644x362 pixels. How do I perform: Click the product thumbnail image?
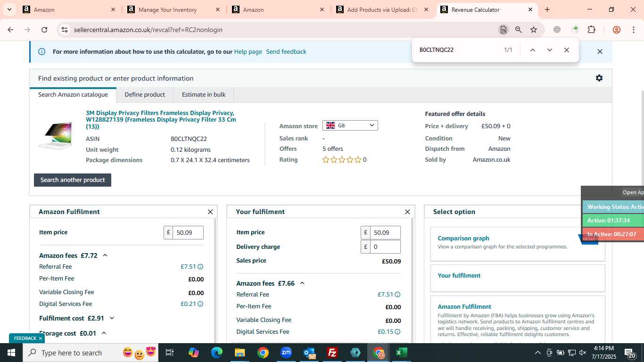pyautogui.click(x=56, y=136)
